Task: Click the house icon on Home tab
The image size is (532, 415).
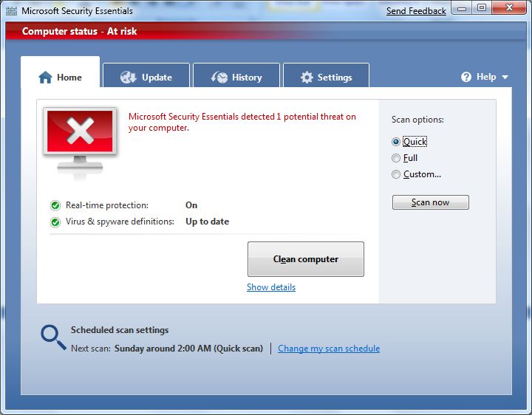Action: tap(46, 78)
